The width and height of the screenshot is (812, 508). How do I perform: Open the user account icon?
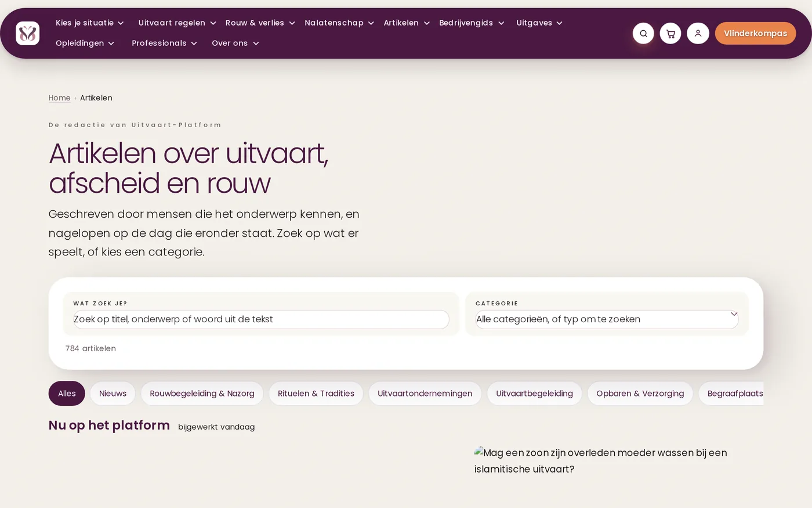[698, 33]
